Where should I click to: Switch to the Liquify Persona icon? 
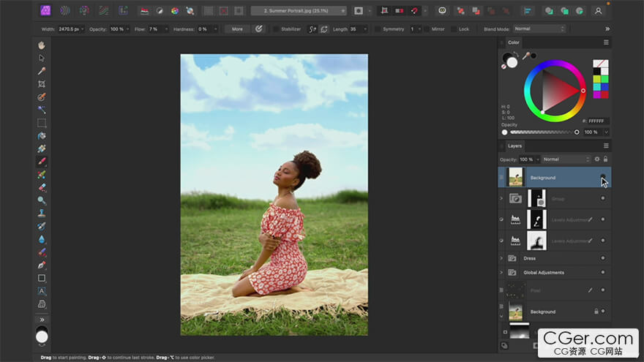click(65, 11)
